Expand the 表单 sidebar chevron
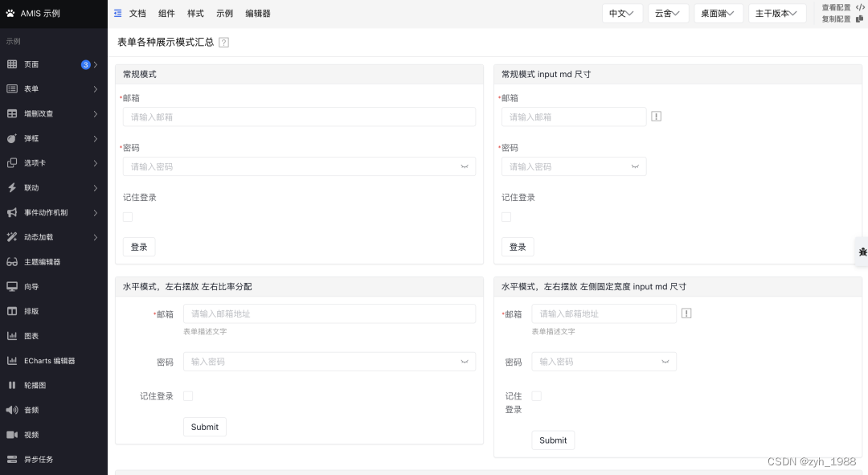868x475 pixels. click(96, 89)
